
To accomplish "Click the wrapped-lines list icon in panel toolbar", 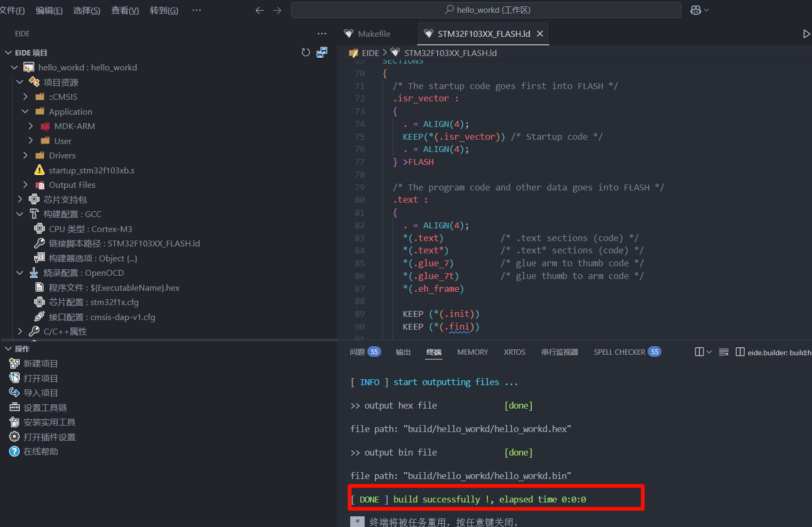I will 724,352.
